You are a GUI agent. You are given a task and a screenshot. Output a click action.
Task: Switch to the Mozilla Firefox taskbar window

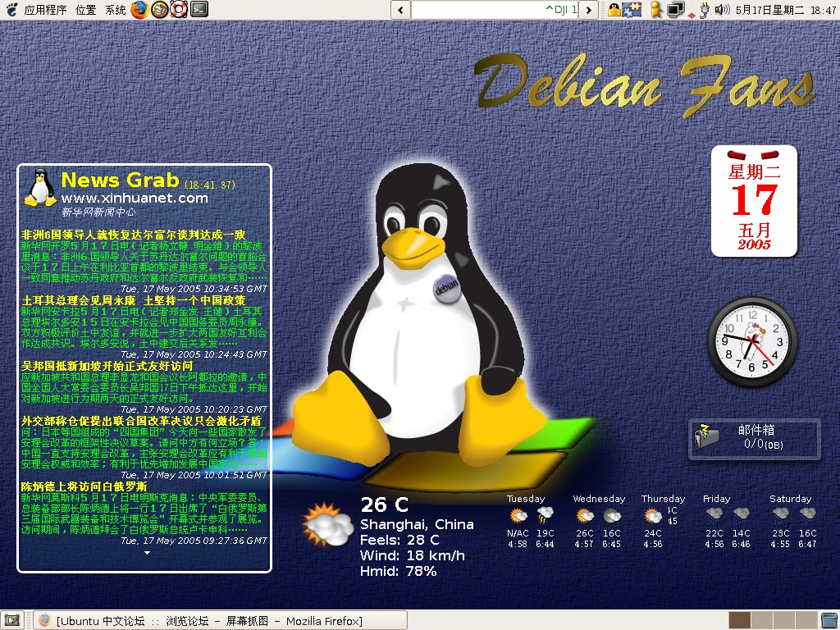point(220,621)
